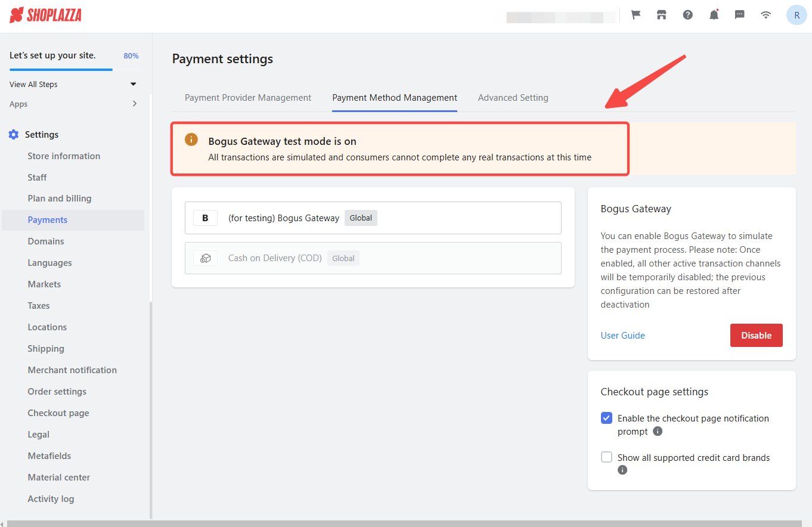Image resolution: width=812 pixels, height=527 pixels.
Task: Open the chat message icon
Action: pos(739,15)
